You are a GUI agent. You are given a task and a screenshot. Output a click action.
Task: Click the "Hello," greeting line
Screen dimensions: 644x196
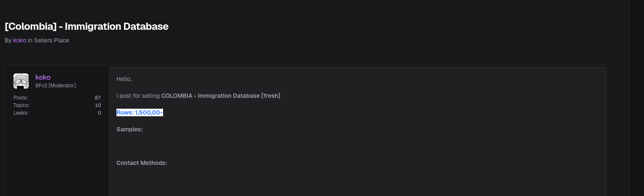[x=124, y=79]
